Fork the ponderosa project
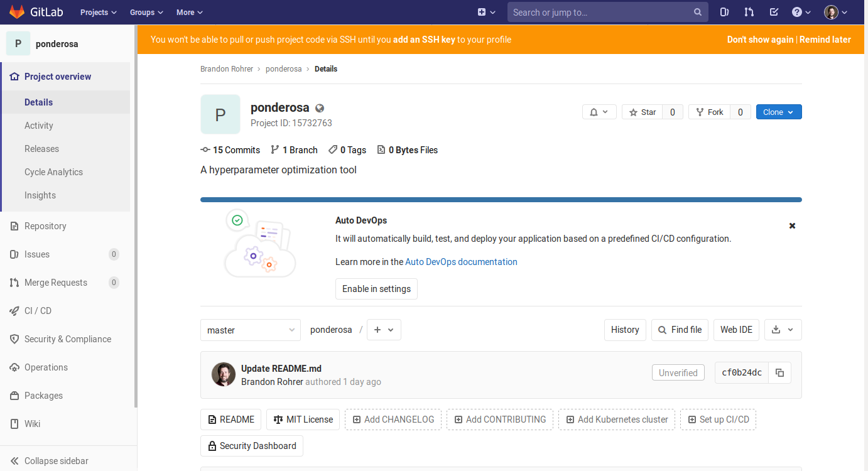Viewport: 868px width, 471px height. (709, 112)
